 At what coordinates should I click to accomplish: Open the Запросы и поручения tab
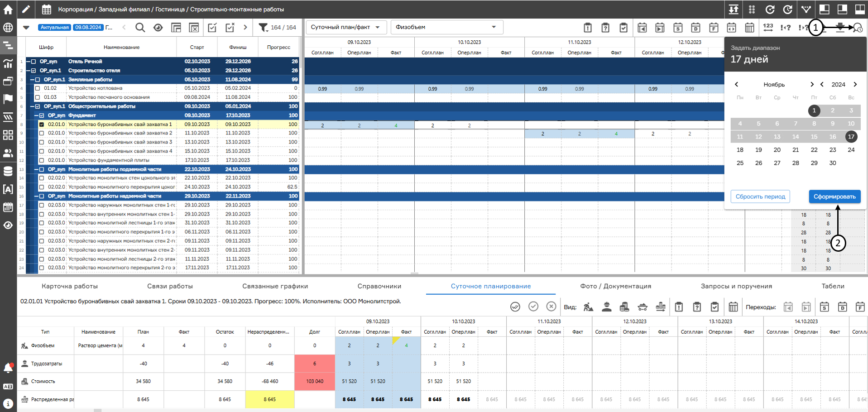[x=736, y=286]
